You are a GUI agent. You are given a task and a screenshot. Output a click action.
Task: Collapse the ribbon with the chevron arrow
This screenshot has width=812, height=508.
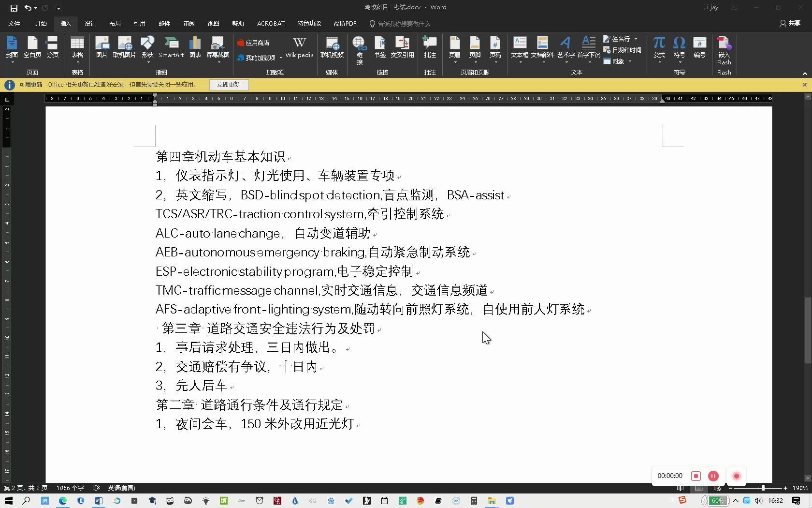(x=804, y=74)
